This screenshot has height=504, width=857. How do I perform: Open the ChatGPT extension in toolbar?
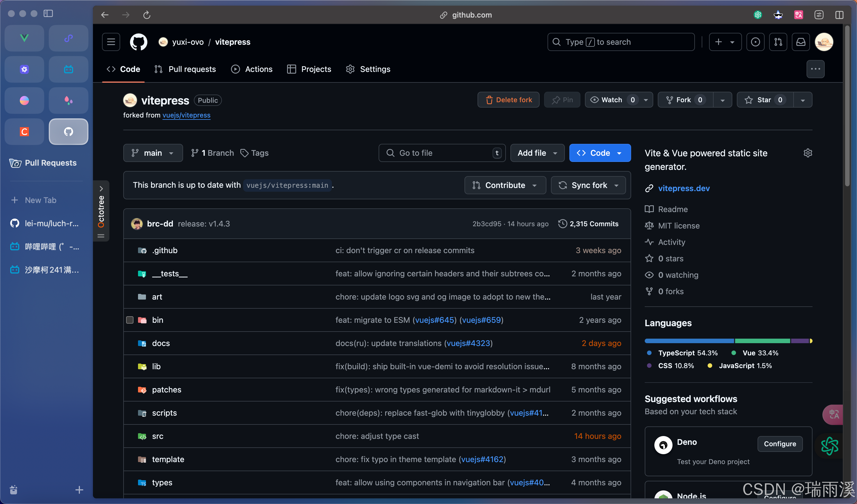(x=758, y=15)
